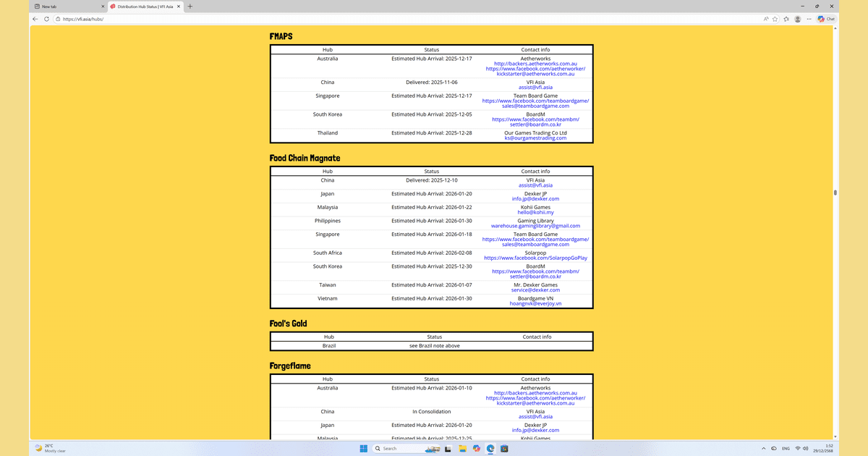The image size is (868, 456).
Task: Close the New tab browser tab
Action: click(101, 7)
